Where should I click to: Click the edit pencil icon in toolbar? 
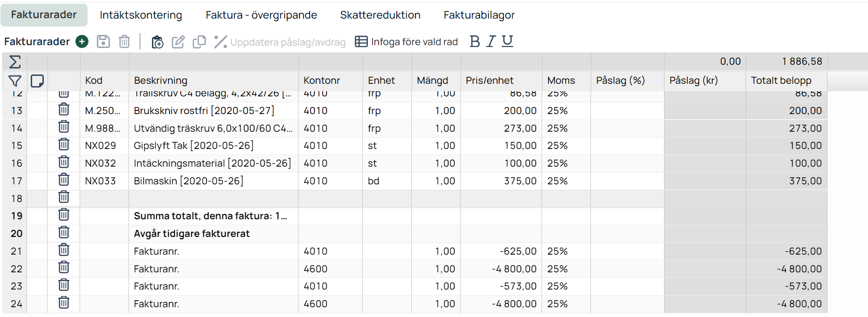tap(178, 42)
